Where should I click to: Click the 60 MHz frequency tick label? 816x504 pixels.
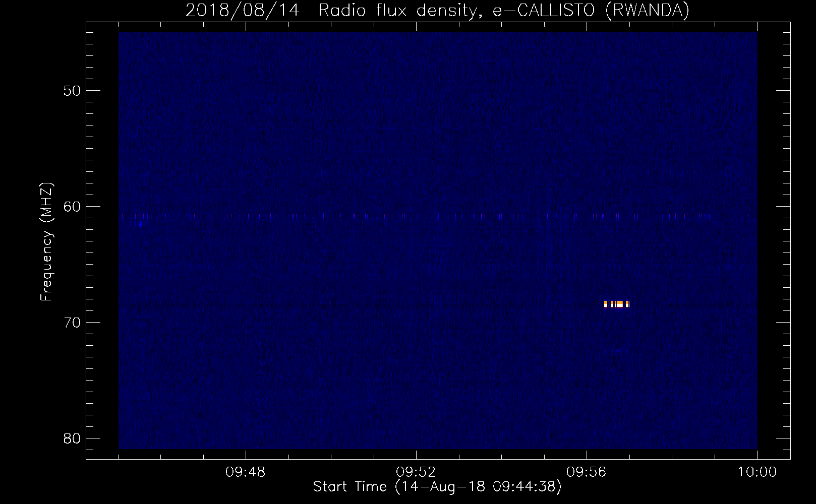(72, 207)
